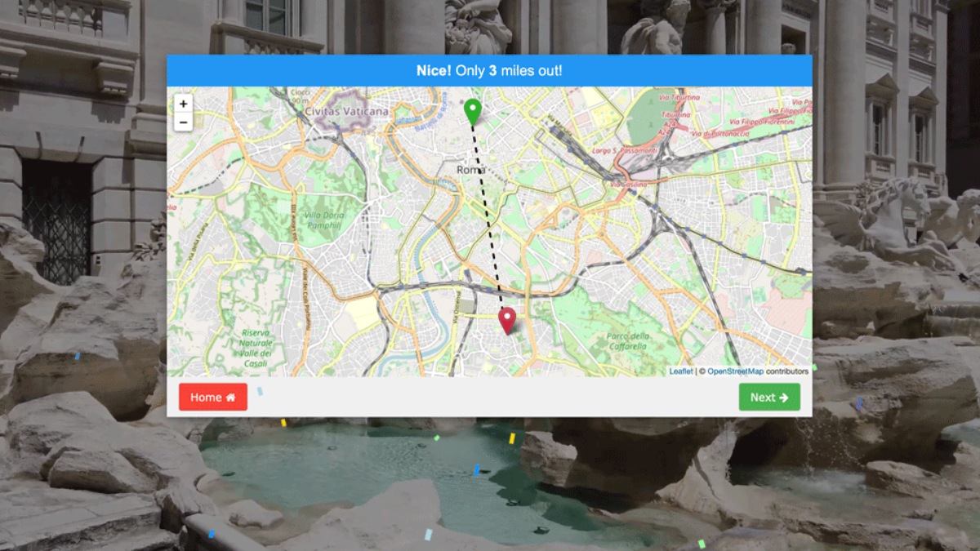Zoom in with the map plus button
The height and width of the screenshot is (551, 980).
coord(183,104)
